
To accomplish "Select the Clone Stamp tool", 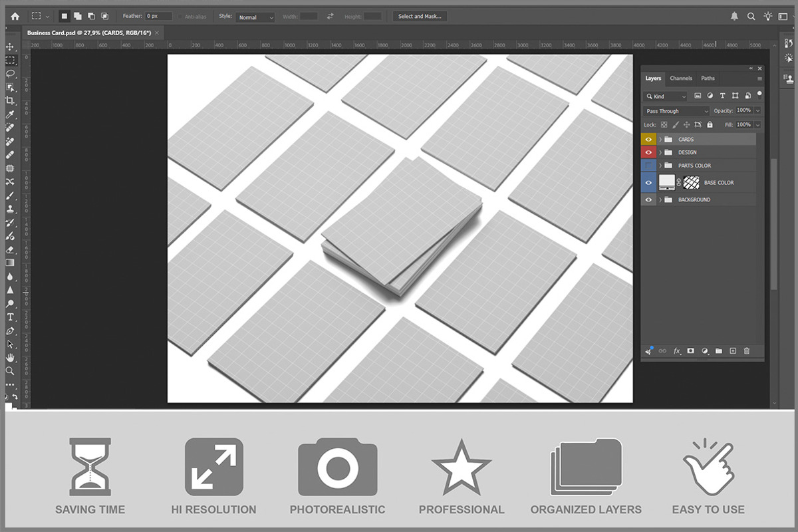I will 10,209.
